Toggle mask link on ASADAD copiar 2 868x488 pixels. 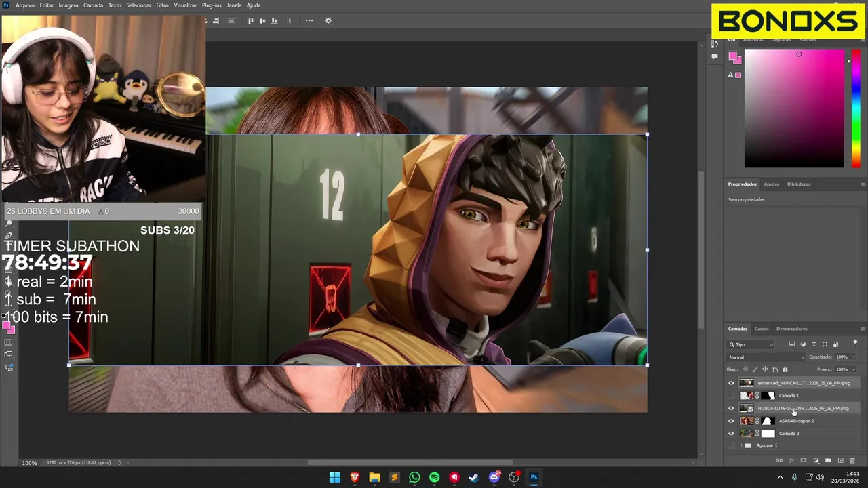(x=757, y=421)
